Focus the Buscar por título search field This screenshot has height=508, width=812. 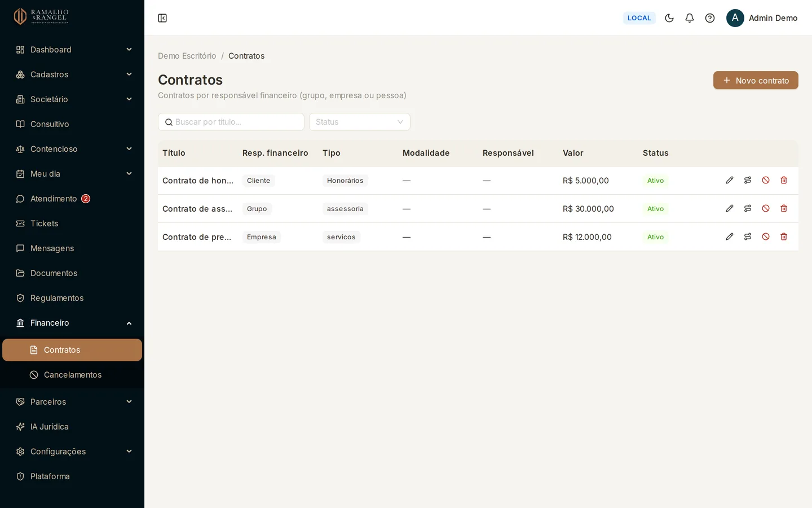[x=231, y=122]
